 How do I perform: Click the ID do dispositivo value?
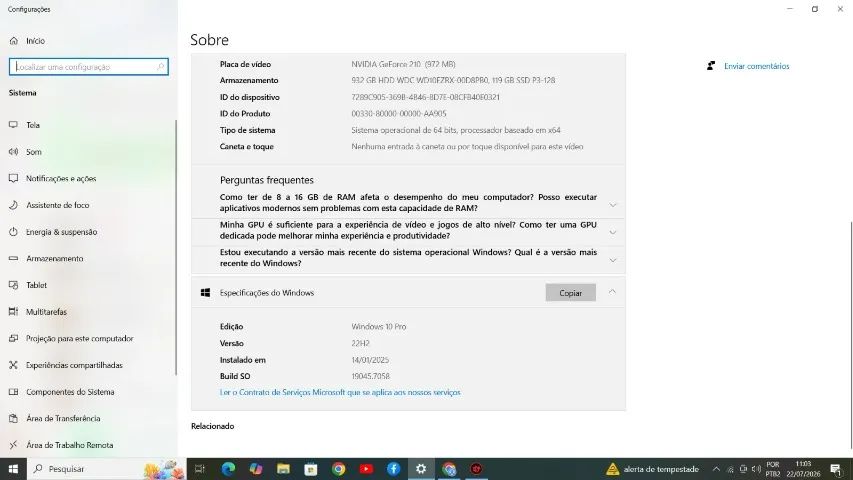click(425, 97)
